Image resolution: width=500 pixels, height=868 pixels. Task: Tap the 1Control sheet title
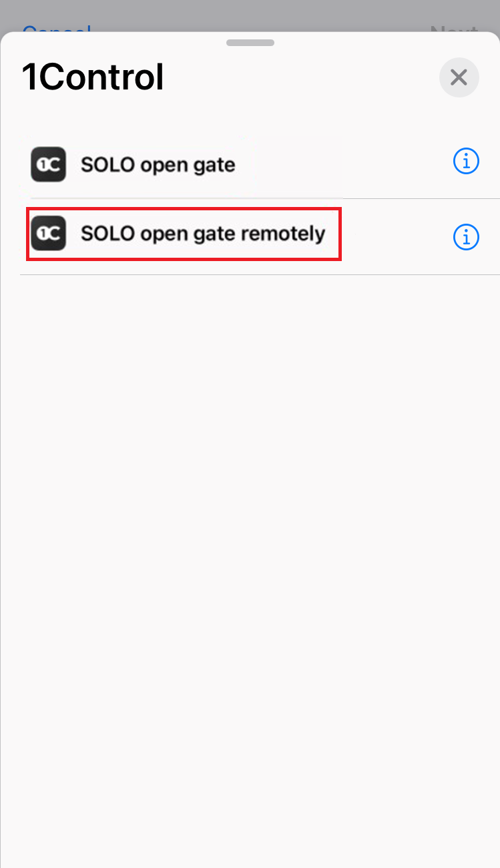(x=93, y=77)
